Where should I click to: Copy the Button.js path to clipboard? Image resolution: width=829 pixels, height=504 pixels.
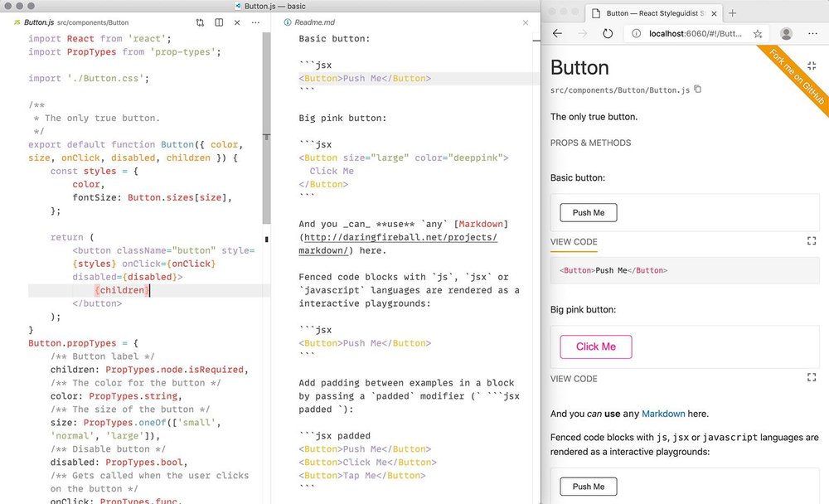point(698,89)
